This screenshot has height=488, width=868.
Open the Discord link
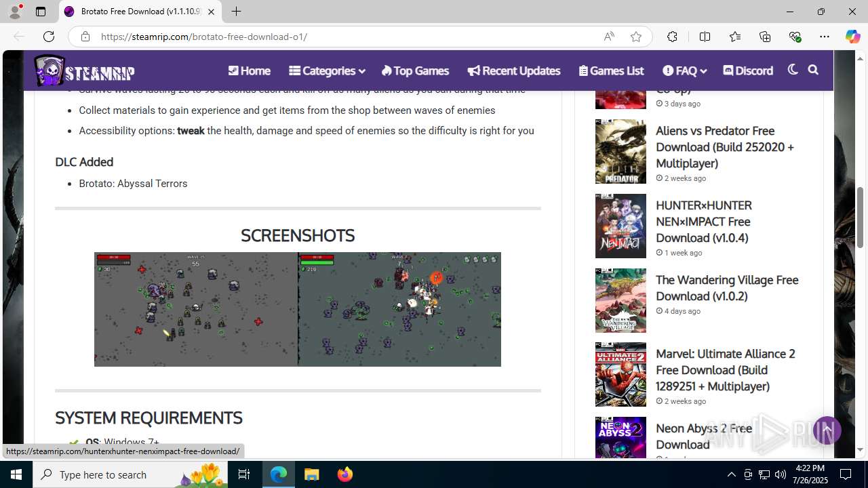pyautogui.click(x=748, y=70)
